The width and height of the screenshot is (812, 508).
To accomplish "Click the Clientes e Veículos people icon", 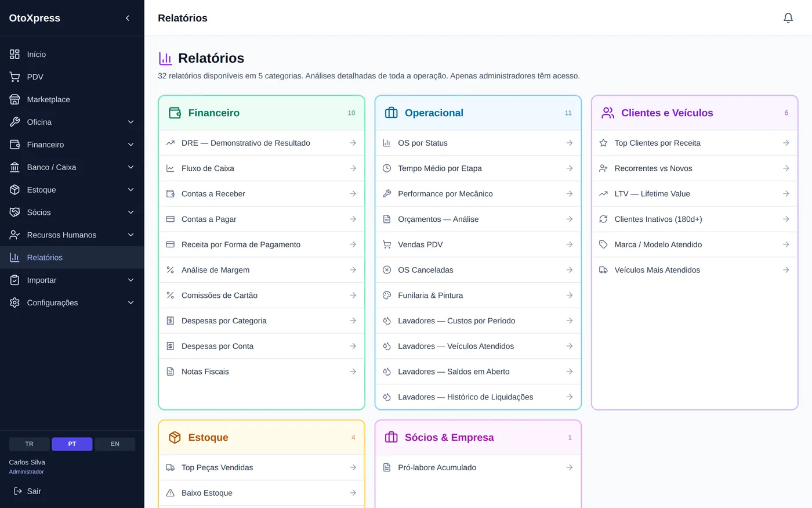I will tap(608, 113).
